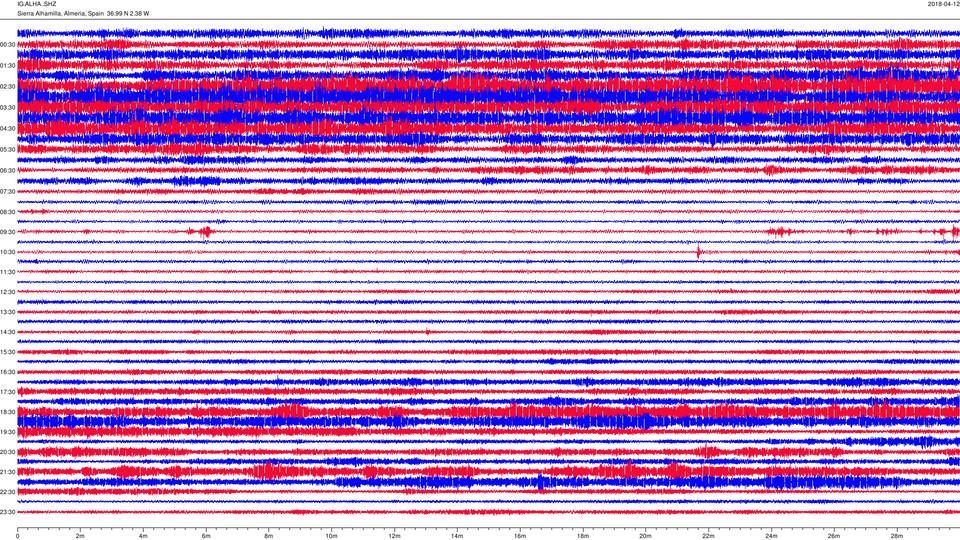
Task: Select the 21:30 time label
Action: pyautogui.click(x=7, y=472)
